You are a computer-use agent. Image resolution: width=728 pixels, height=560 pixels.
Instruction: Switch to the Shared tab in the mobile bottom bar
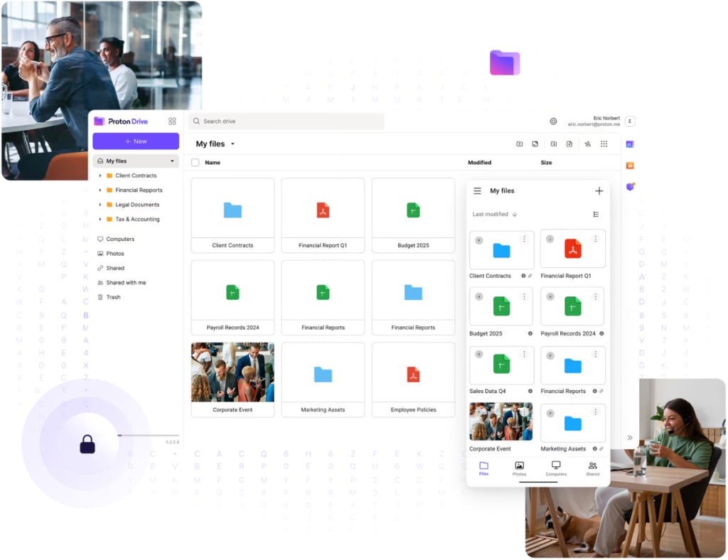593,468
